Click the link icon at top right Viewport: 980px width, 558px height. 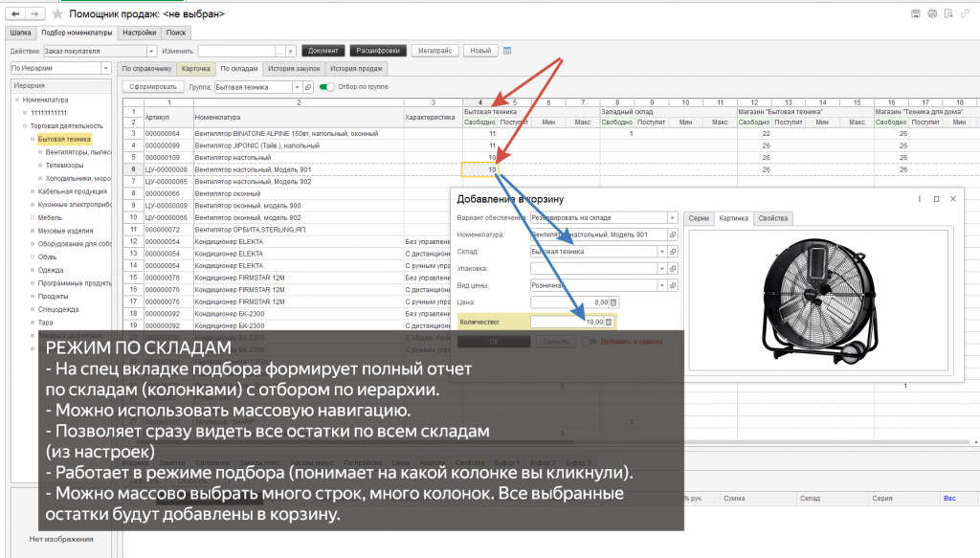click(x=965, y=13)
